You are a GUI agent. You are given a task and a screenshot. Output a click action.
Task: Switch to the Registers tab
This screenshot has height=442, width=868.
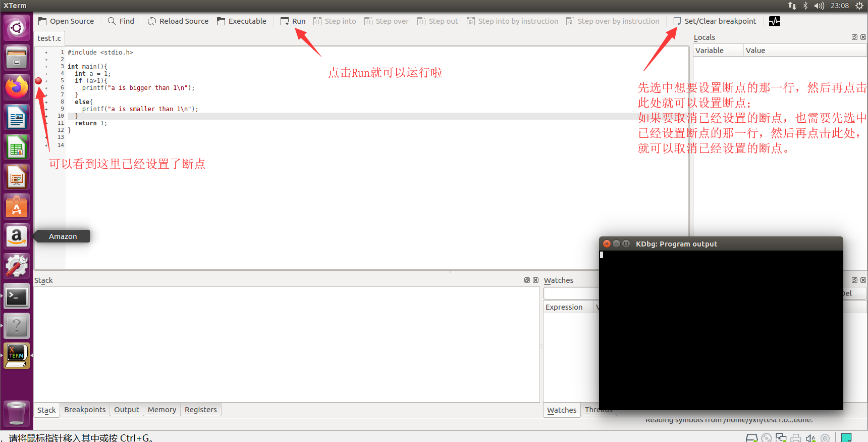point(200,410)
